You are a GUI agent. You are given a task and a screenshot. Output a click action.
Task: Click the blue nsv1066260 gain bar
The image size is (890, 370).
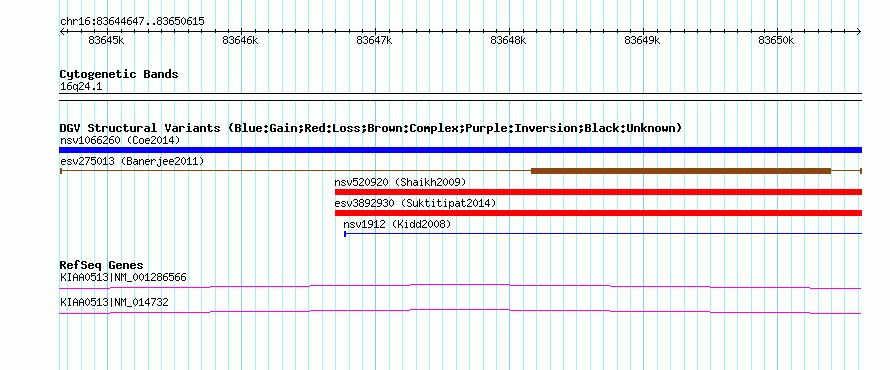[460, 150]
